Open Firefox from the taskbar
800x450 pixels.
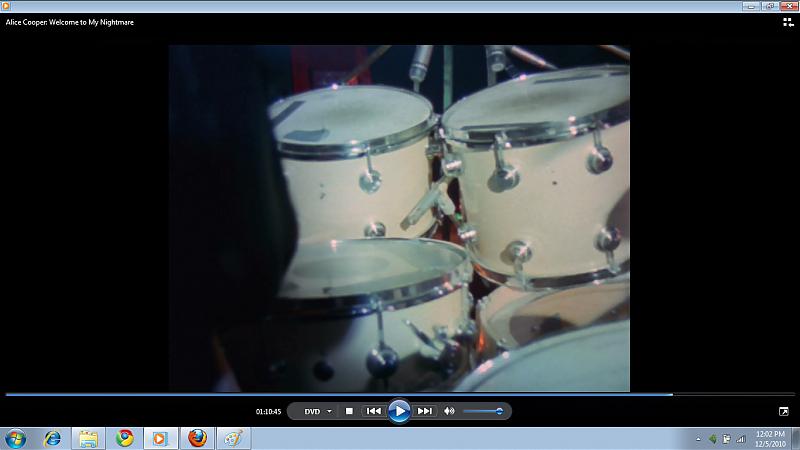coord(197,438)
